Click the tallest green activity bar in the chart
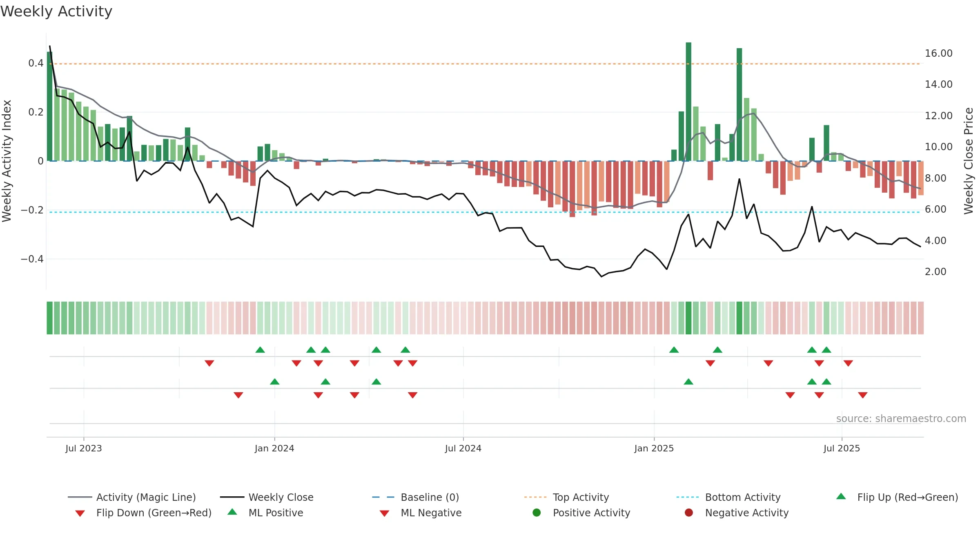The height and width of the screenshot is (551, 980). click(x=688, y=102)
